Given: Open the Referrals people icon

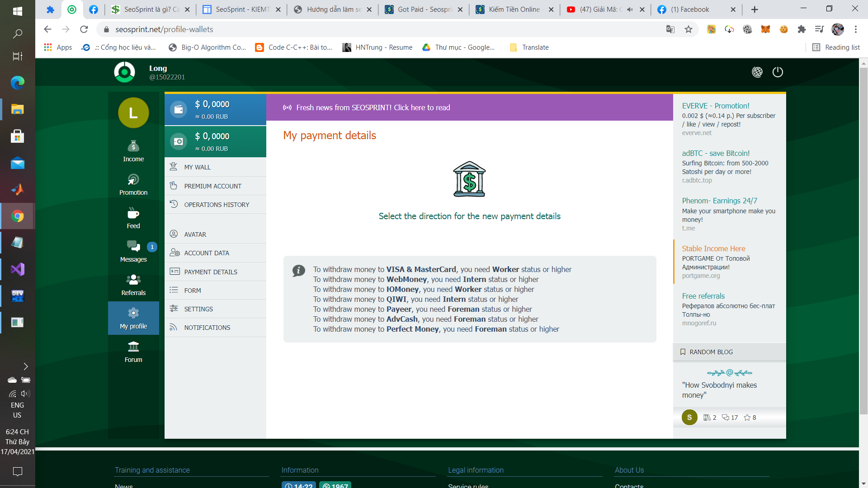Looking at the screenshot, I should click(133, 280).
